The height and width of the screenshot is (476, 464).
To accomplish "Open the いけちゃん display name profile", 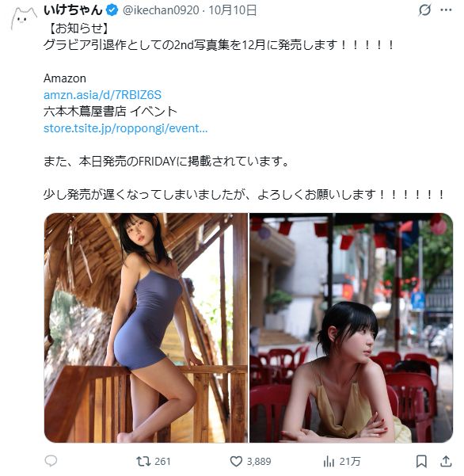I will point(73,10).
